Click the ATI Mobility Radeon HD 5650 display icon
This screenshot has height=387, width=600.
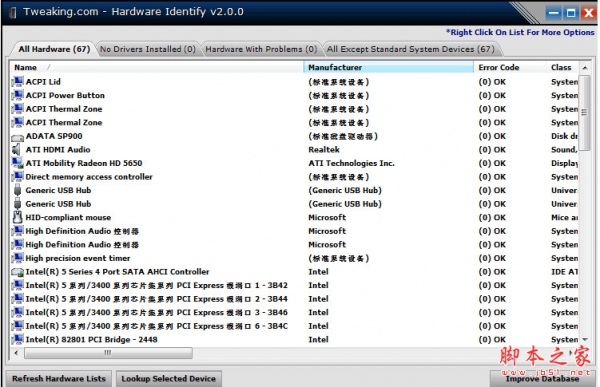pyautogui.click(x=18, y=163)
